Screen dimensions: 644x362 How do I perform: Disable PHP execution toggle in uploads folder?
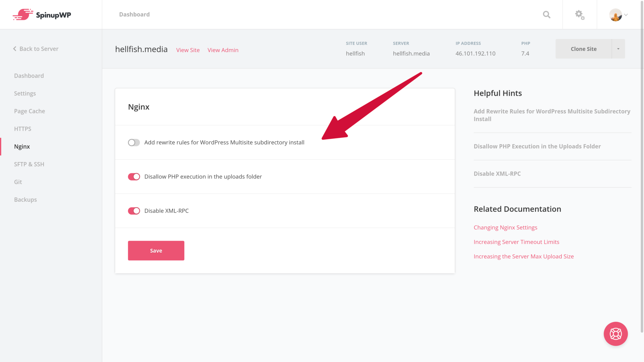(x=134, y=176)
